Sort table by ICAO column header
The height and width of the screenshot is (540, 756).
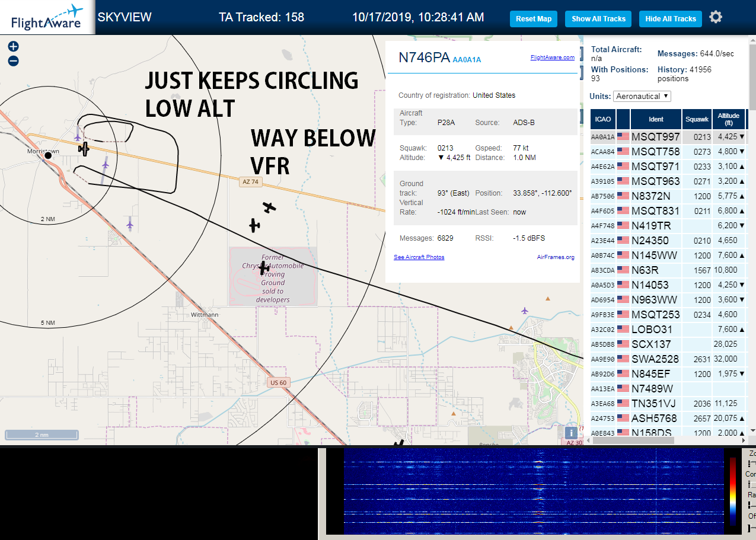[603, 119]
